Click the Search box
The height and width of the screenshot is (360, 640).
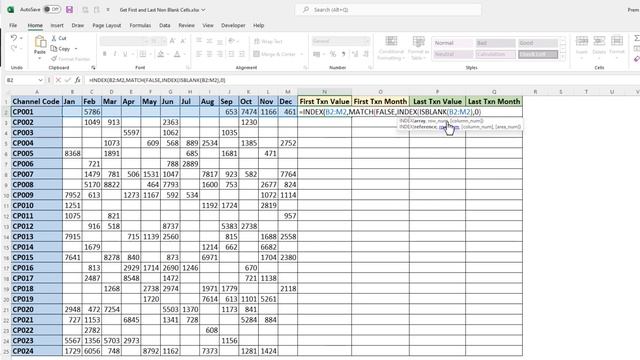pos(388,9)
